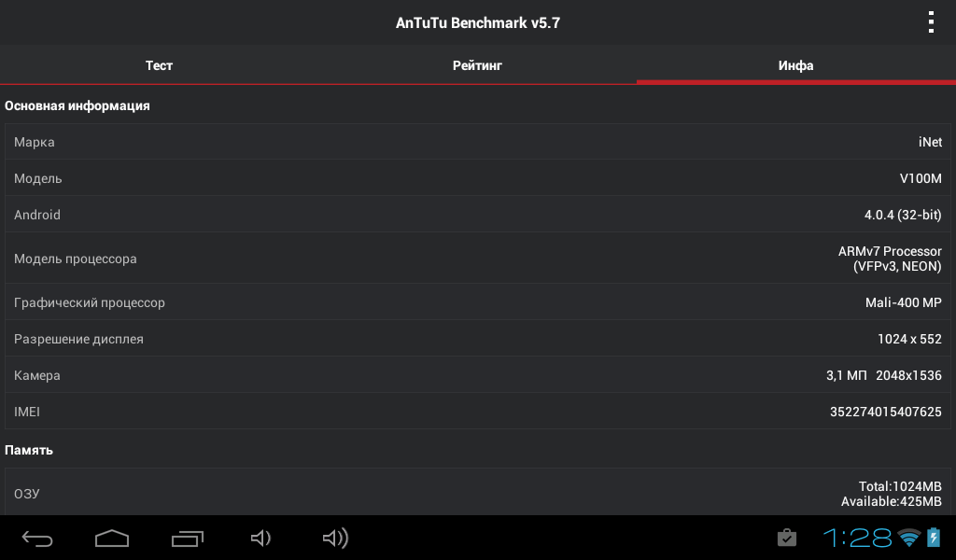Open the recent apps icon
The image size is (956, 560).
click(187, 538)
